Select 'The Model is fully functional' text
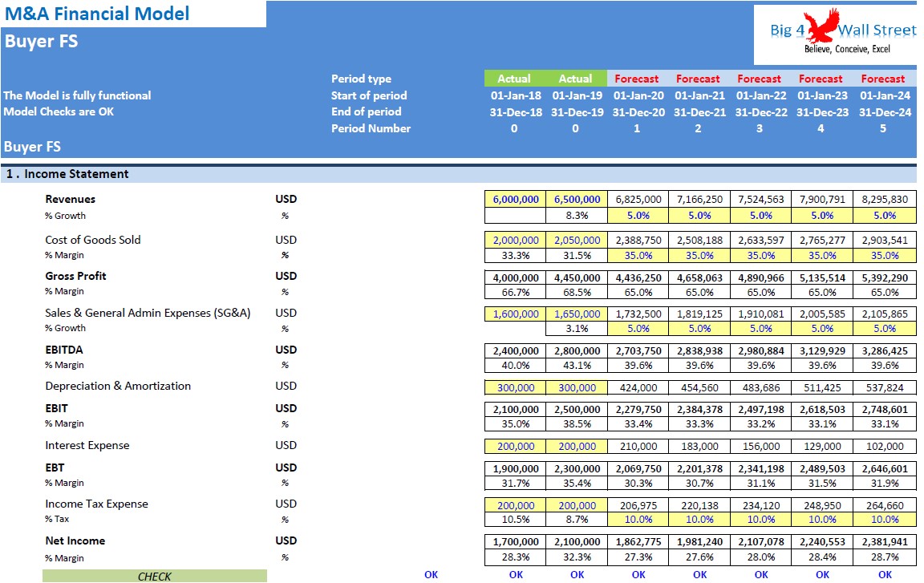Viewport: 924px width, 583px height. (77, 95)
